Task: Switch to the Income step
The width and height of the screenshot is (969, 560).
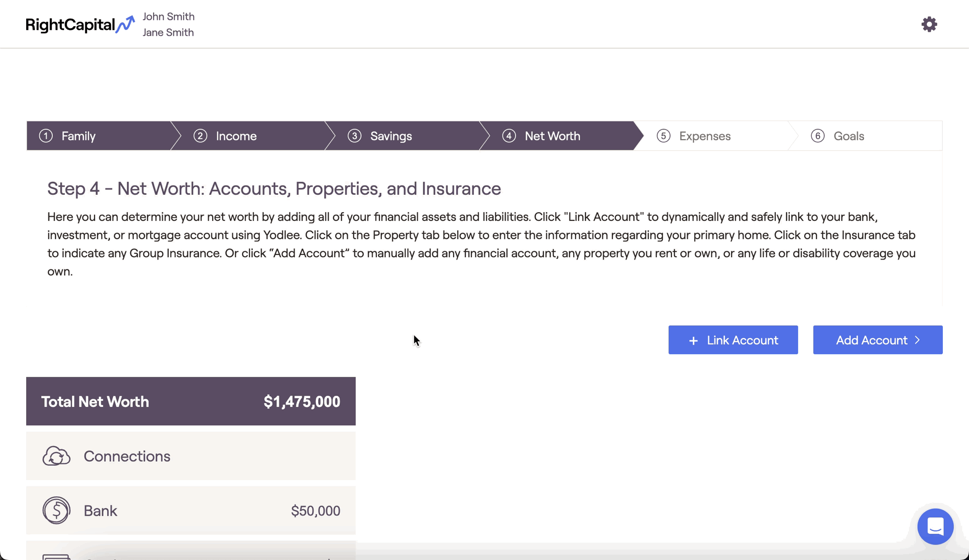Action: tap(253, 136)
